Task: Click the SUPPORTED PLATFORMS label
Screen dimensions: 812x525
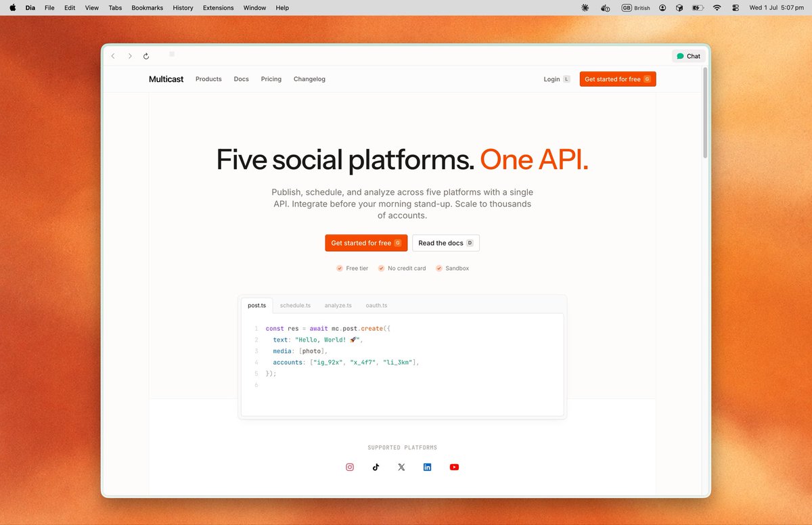Action: (x=403, y=447)
